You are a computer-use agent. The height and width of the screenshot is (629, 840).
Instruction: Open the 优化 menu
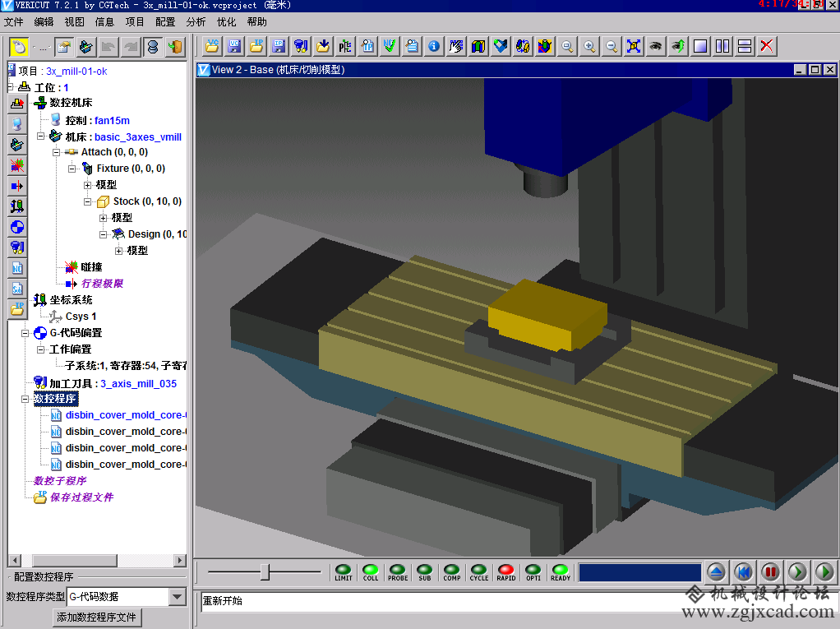pos(226,22)
